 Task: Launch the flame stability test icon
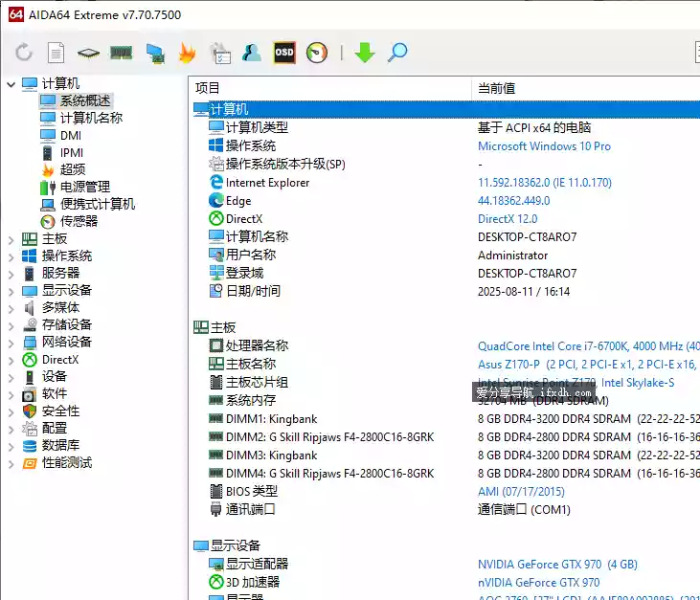coord(187,53)
